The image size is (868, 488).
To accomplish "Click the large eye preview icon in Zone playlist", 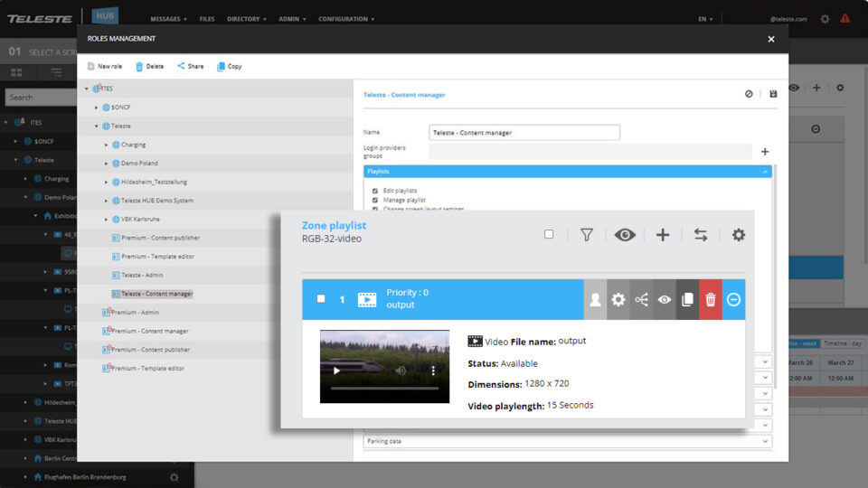I will click(x=625, y=235).
